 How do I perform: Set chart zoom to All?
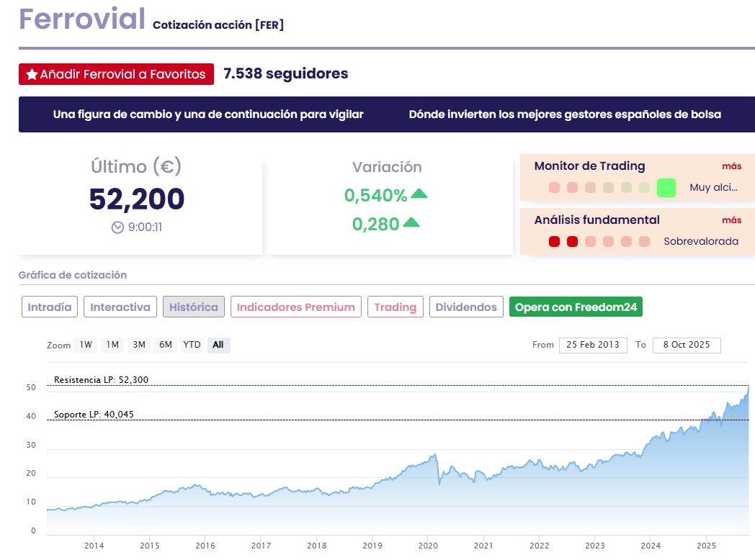point(218,345)
